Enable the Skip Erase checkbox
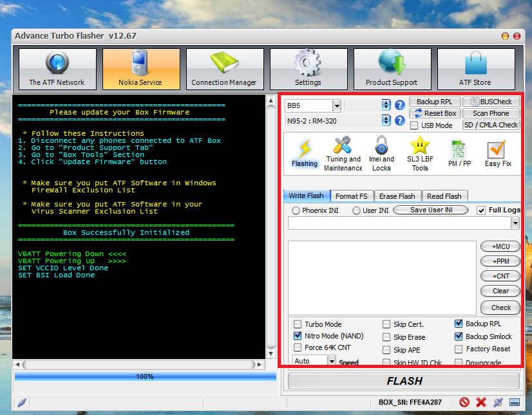 386,337
